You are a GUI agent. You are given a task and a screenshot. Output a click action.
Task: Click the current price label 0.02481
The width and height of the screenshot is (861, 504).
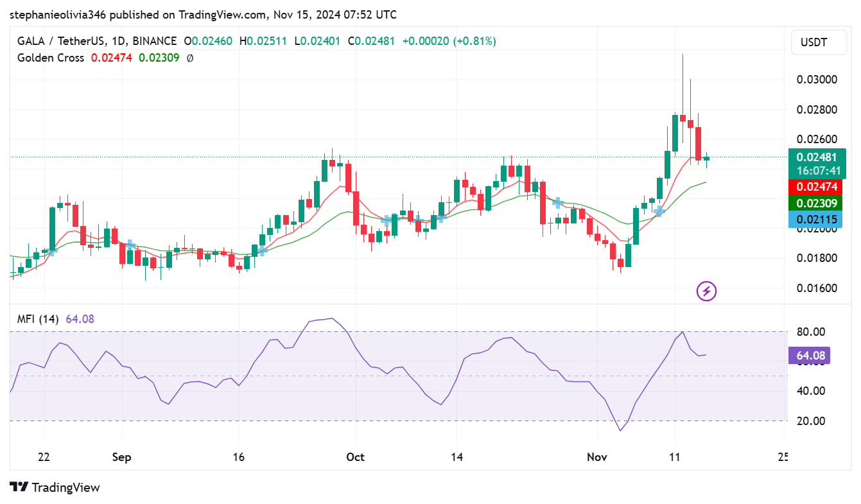point(816,157)
